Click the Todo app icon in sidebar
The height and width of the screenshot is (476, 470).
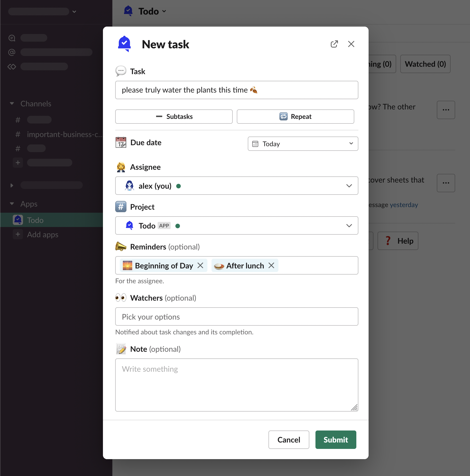click(x=18, y=220)
